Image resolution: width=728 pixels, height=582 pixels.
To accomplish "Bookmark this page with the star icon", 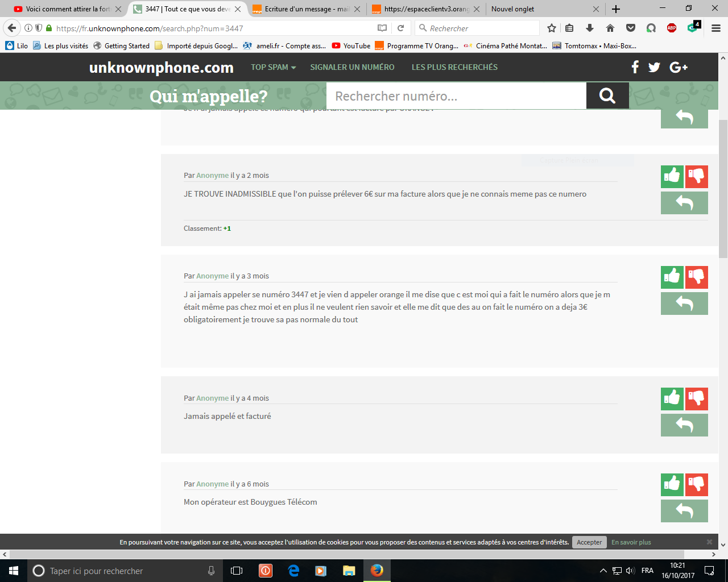I will tap(551, 28).
